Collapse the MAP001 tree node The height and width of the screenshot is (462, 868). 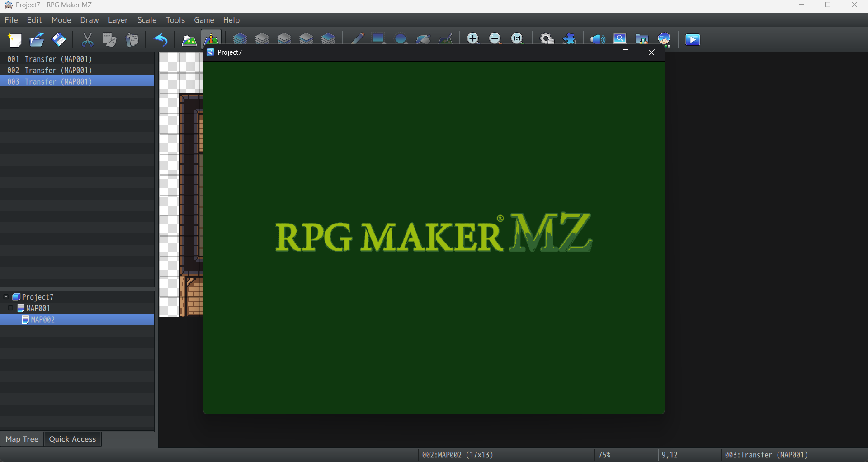point(10,308)
